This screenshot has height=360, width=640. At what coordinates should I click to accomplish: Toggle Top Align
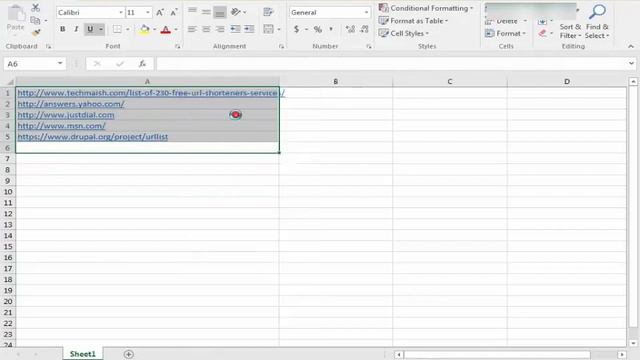coord(192,11)
